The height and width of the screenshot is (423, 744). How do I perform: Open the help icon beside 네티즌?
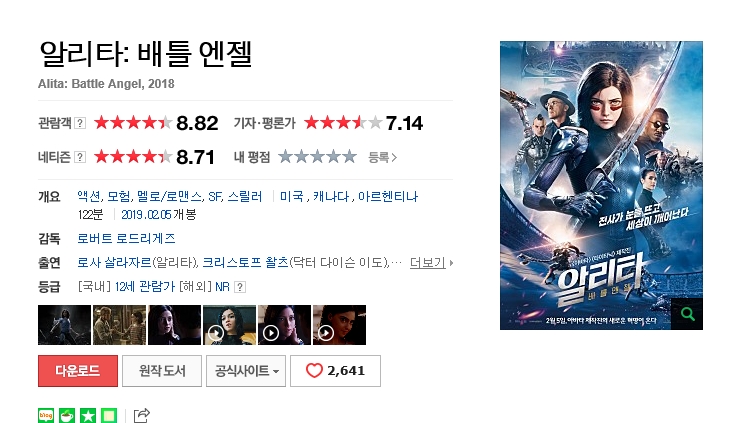(x=80, y=157)
